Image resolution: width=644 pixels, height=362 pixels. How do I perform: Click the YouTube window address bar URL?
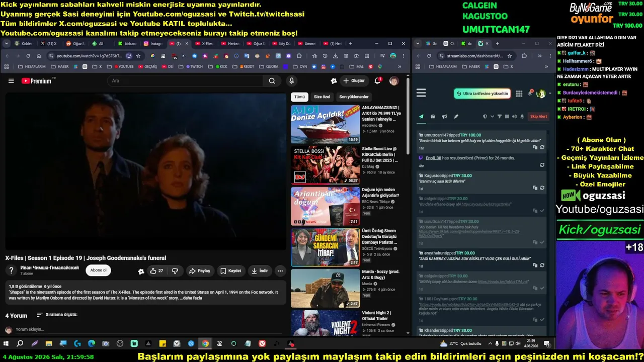(90, 56)
